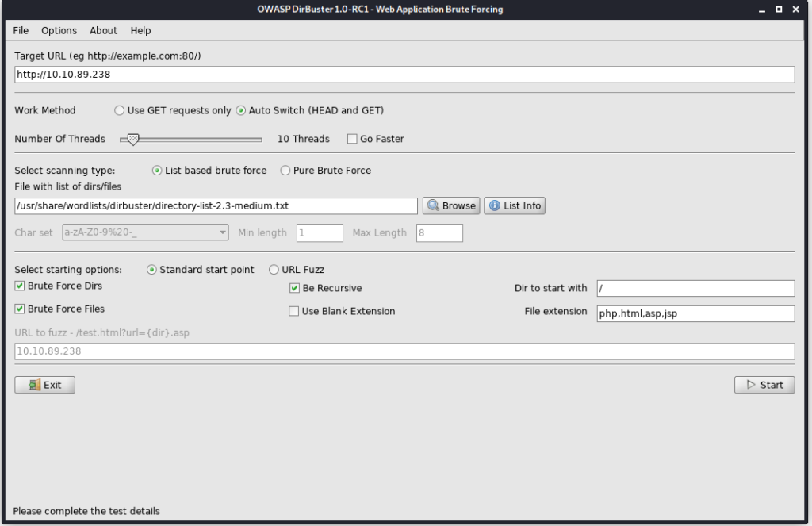
Task: Choose Pure Brute Force scanning type
Action: [x=285, y=171]
